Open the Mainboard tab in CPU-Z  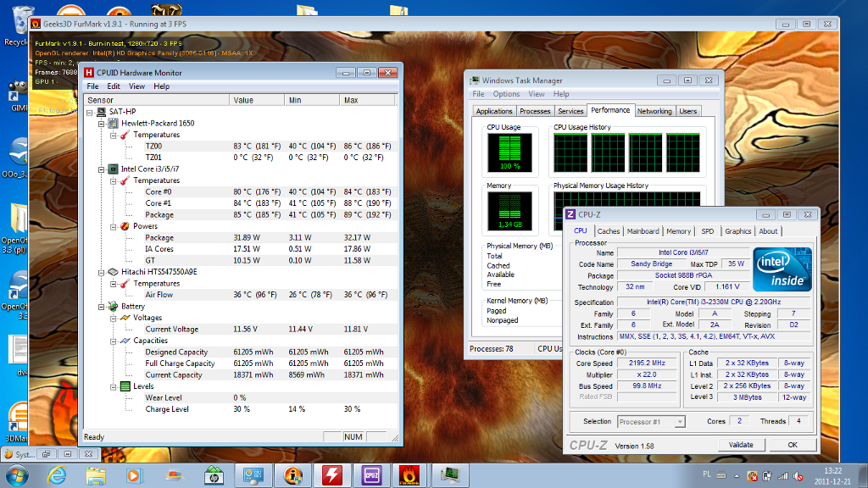pos(643,231)
